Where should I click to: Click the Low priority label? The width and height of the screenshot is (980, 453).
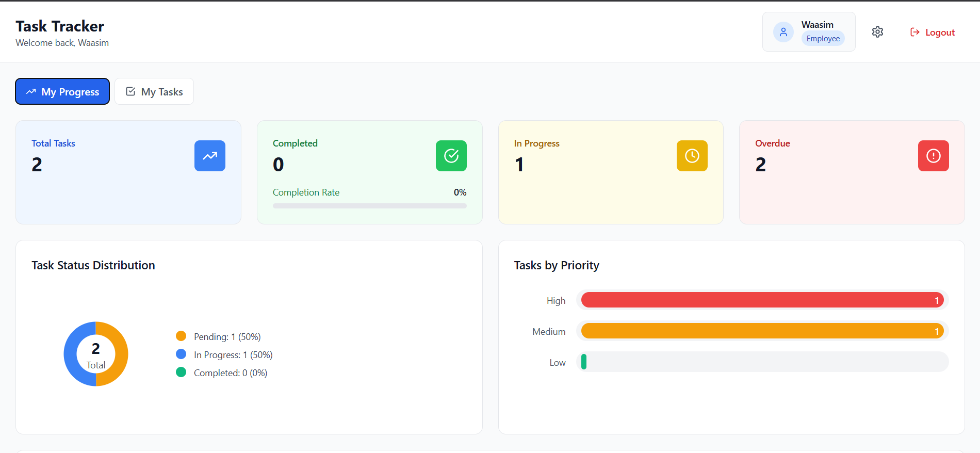pyautogui.click(x=558, y=363)
